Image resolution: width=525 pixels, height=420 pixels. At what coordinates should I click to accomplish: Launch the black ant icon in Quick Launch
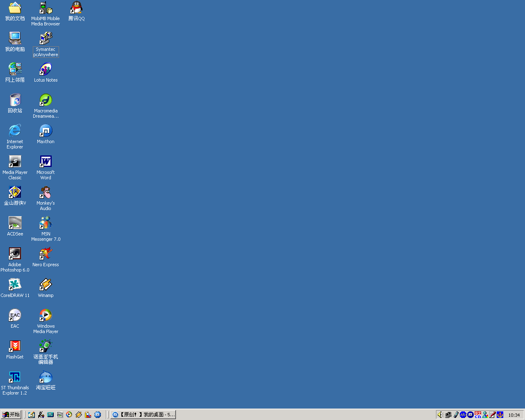[x=41, y=415]
